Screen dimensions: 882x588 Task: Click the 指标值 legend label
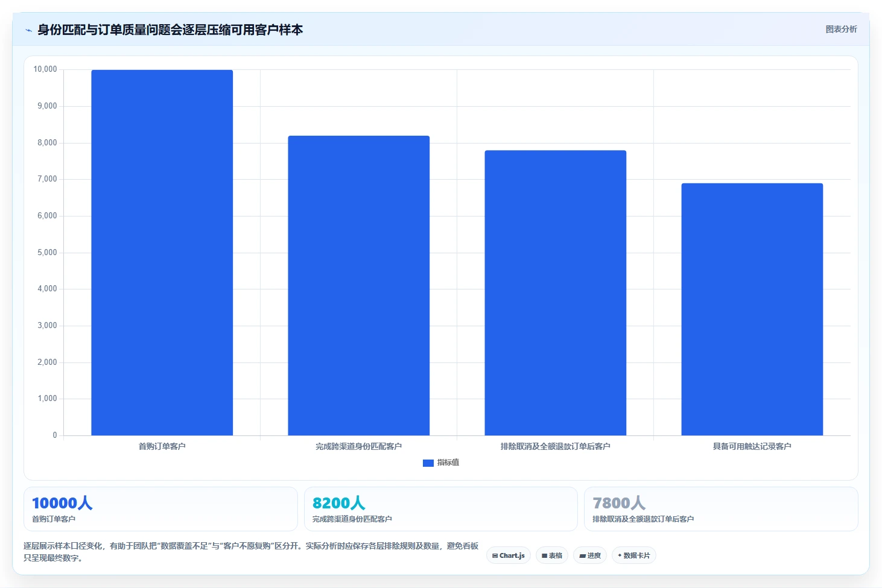click(x=448, y=463)
